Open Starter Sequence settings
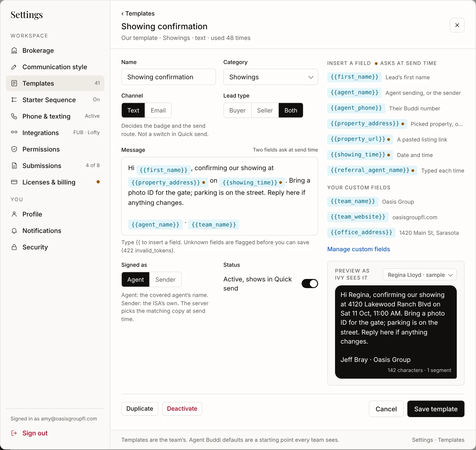 click(x=55, y=100)
